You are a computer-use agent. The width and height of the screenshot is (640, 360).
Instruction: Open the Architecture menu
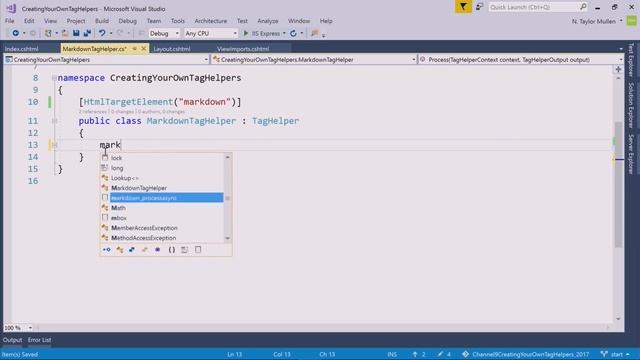coord(211,21)
